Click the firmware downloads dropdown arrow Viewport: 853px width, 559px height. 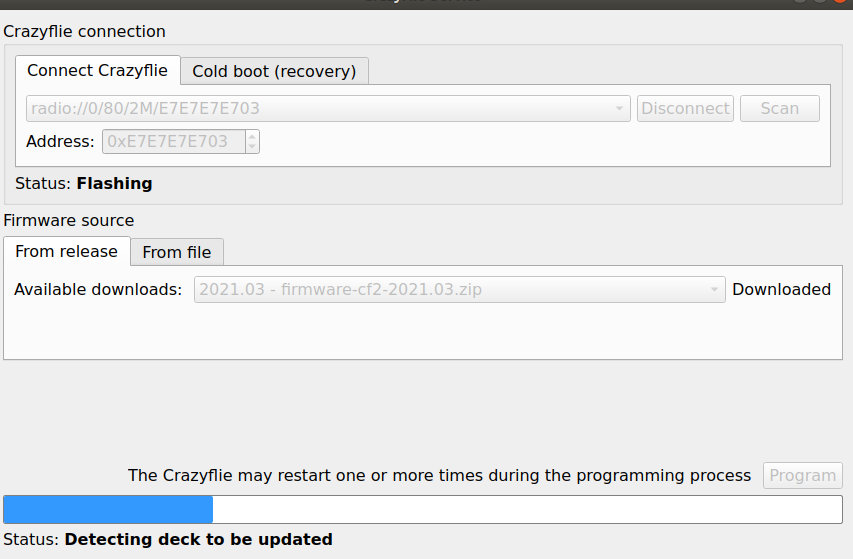[x=715, y=290]
